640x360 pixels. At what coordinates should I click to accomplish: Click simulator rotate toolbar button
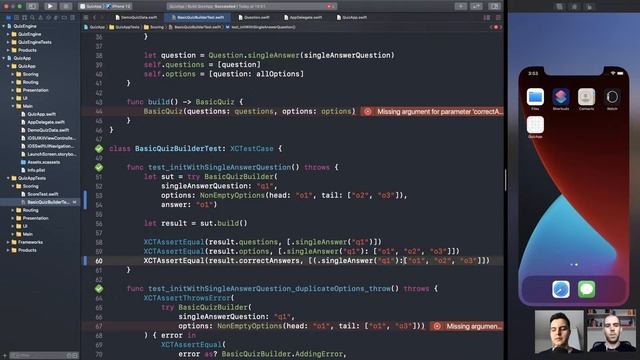589,7
